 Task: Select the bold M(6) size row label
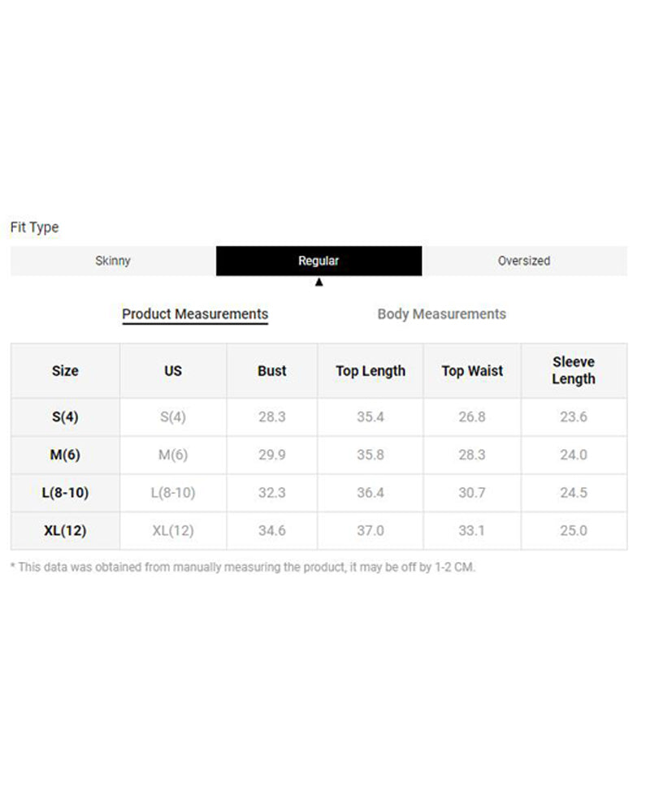coord(65,456)
